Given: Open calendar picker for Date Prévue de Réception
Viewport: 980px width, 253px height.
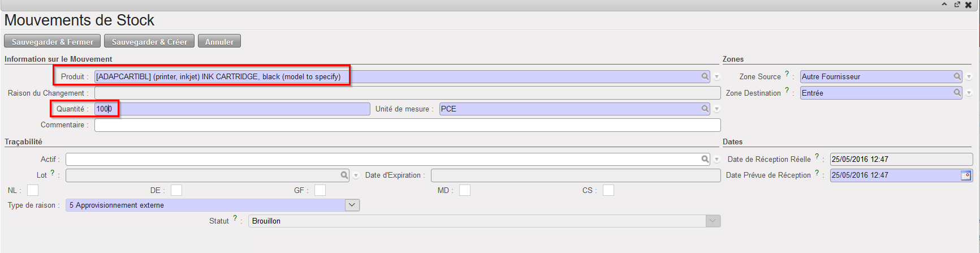Looking at the screenshot, I should coord(966,175).
